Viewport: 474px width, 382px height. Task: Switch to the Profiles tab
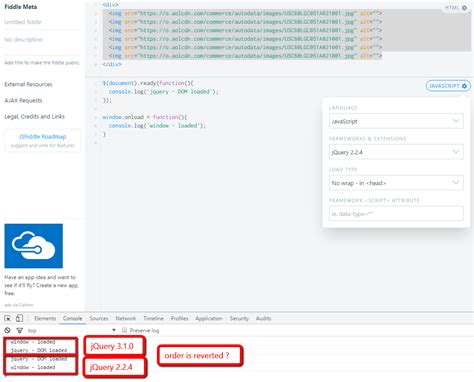(179, 318)
